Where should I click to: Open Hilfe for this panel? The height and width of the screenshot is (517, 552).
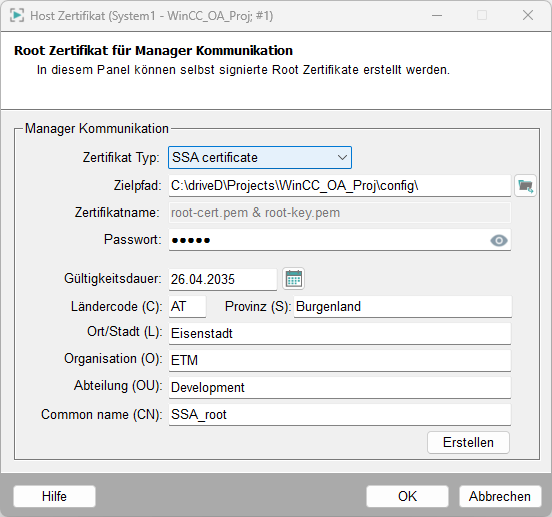(x=54, y=496)
